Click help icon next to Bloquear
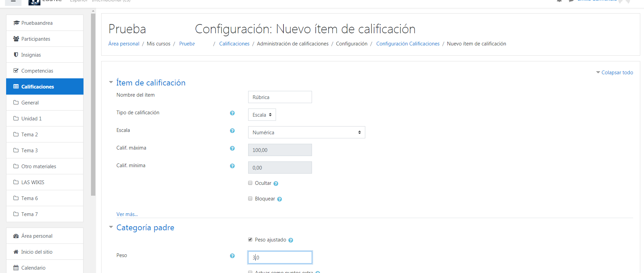Image resolution: width=644 pixels, height=273 pixels. point(279,199)
